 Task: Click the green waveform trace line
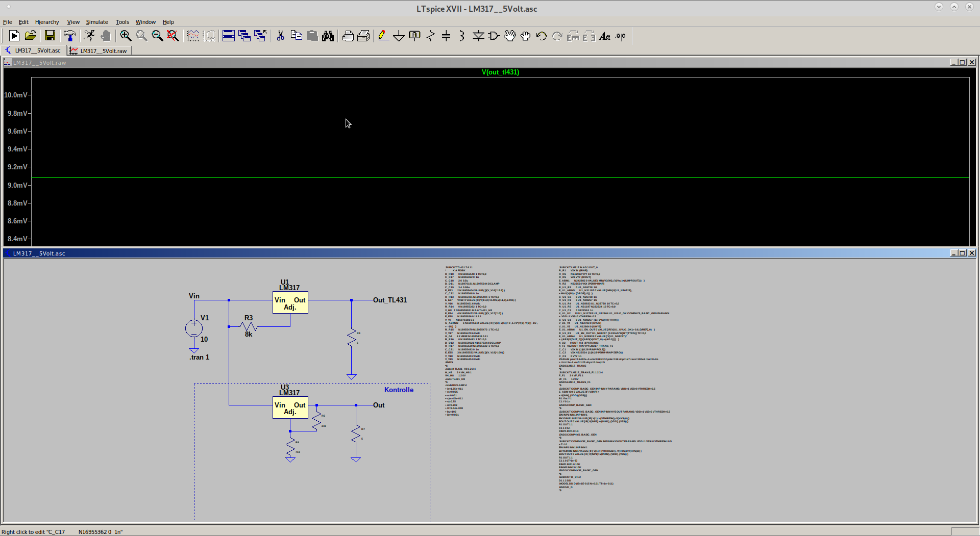500,177
